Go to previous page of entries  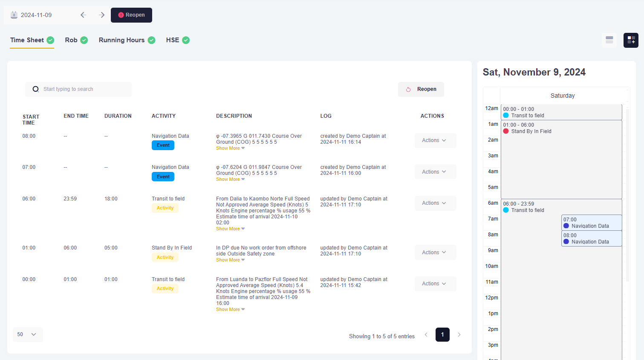point(426,335)
